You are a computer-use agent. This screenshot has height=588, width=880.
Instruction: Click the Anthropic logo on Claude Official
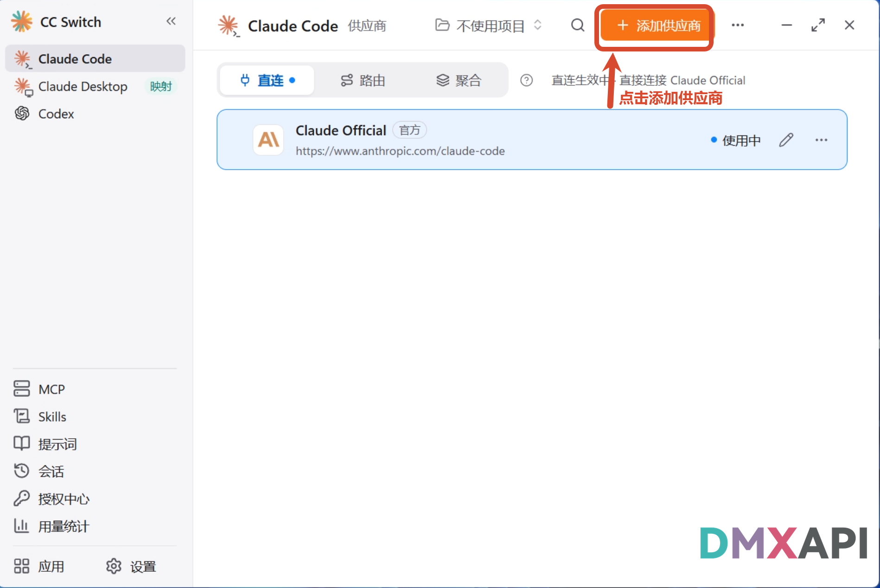pos(268,140)
